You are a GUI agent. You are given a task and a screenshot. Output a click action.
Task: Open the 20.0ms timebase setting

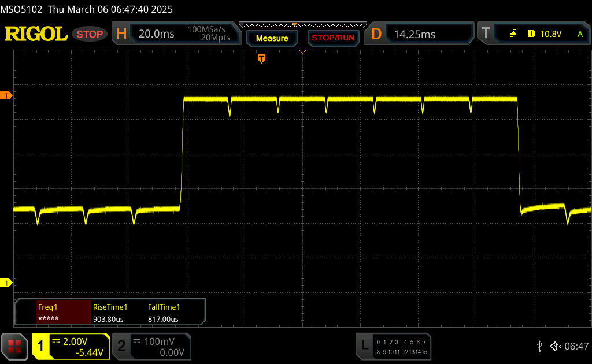pos(157,34)
